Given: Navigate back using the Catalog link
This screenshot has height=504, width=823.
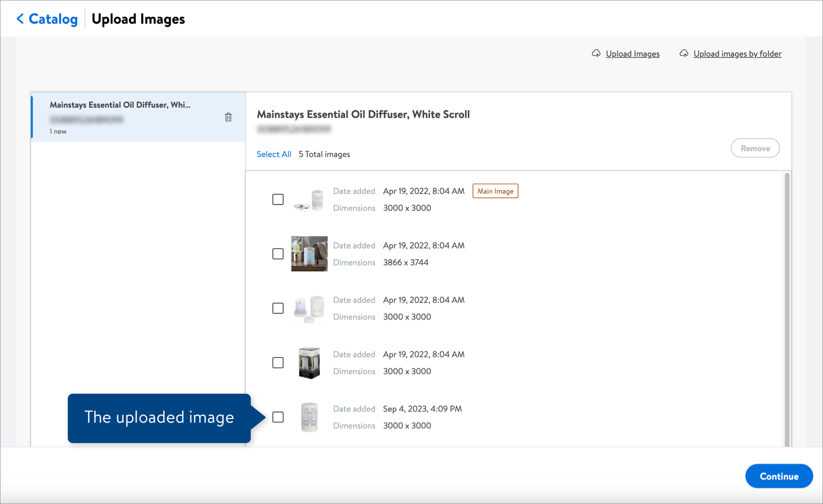Looking at the screenshot, I should point(53,19).
